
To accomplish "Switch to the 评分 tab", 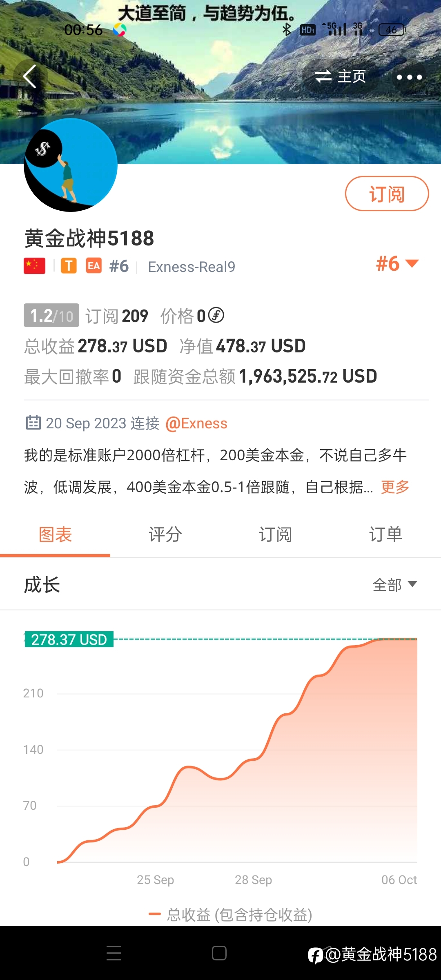I will point(165,535).
